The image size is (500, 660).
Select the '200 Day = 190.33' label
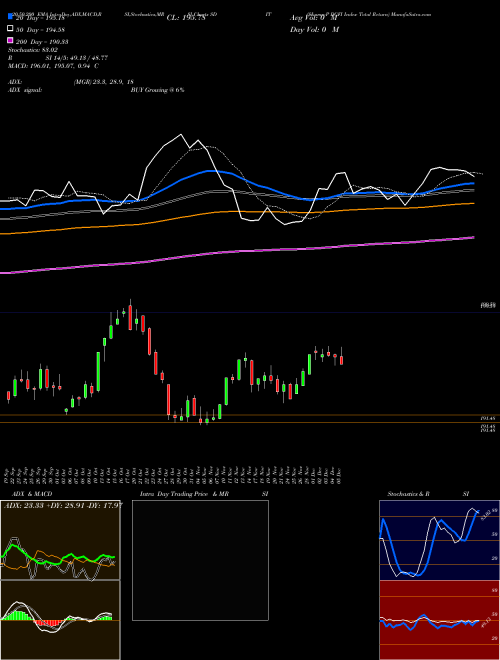[x=42, y=42]
